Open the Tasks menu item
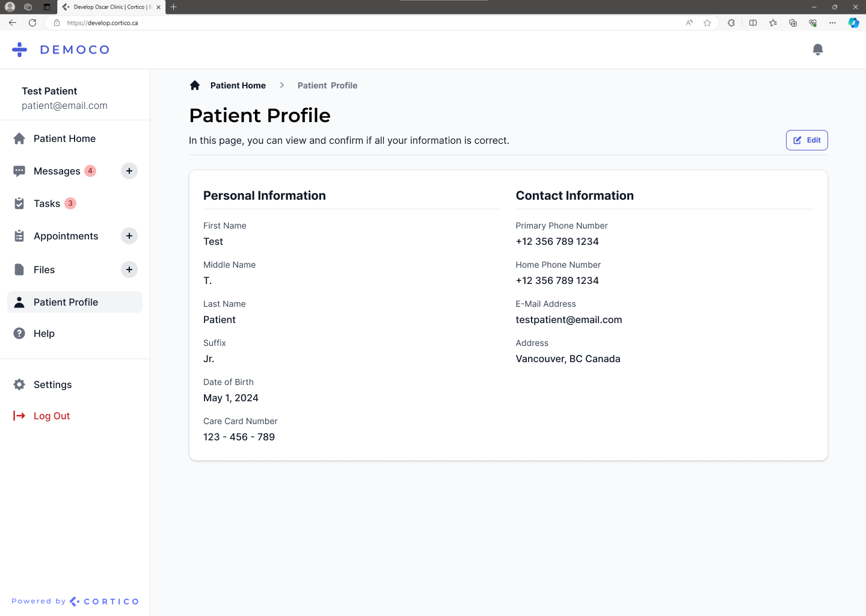 tap(47, 203)
